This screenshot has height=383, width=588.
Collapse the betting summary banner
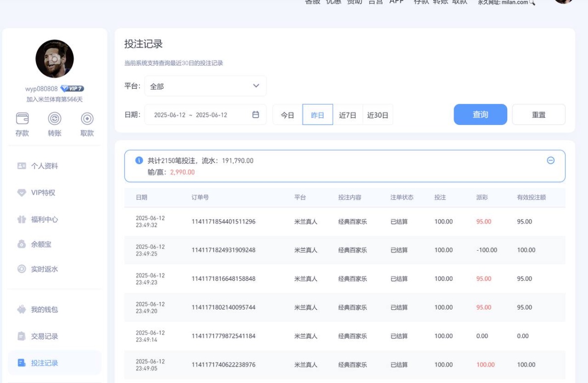click(x=551, y=159)
